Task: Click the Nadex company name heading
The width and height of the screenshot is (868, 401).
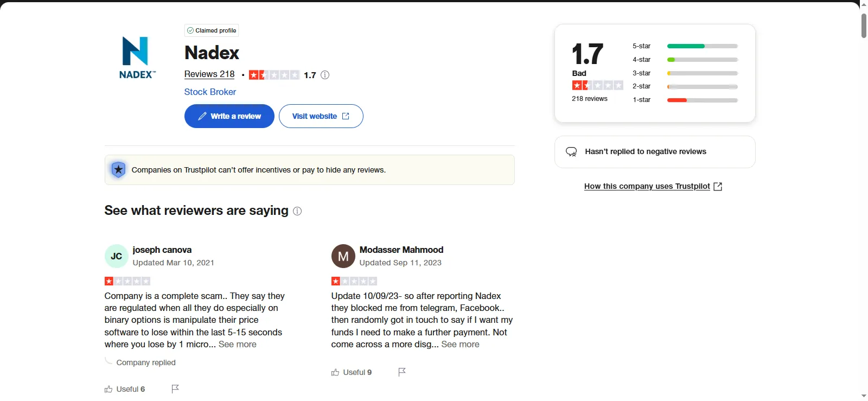Action: point(212,53)
